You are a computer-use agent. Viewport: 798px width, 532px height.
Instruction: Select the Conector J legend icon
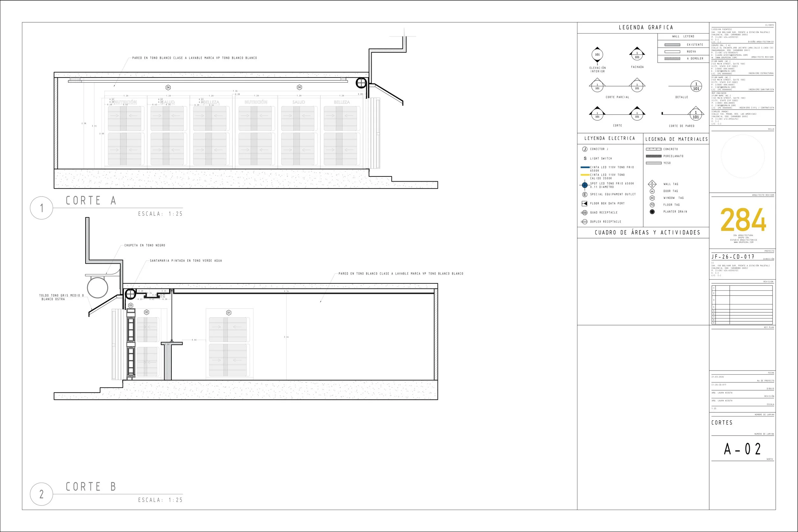(584, 149)
